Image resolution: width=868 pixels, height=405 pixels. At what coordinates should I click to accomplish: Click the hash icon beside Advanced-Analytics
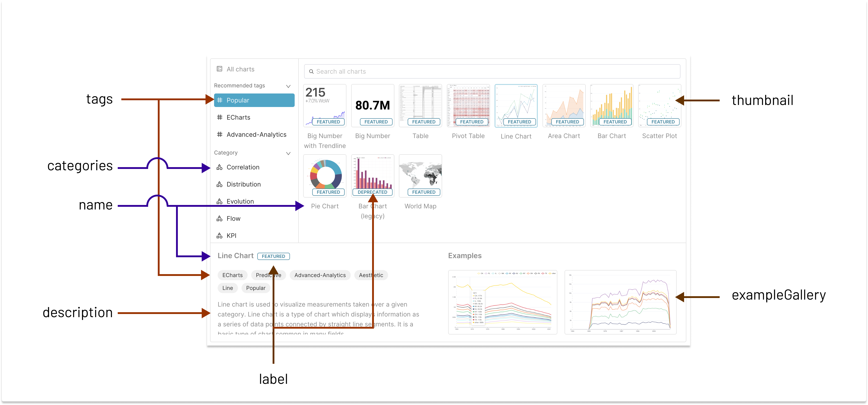220,134
